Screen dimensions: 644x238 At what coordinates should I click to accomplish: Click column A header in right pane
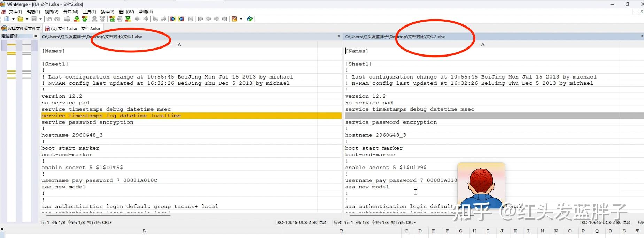pyautogui.click(x=482, y=44)
